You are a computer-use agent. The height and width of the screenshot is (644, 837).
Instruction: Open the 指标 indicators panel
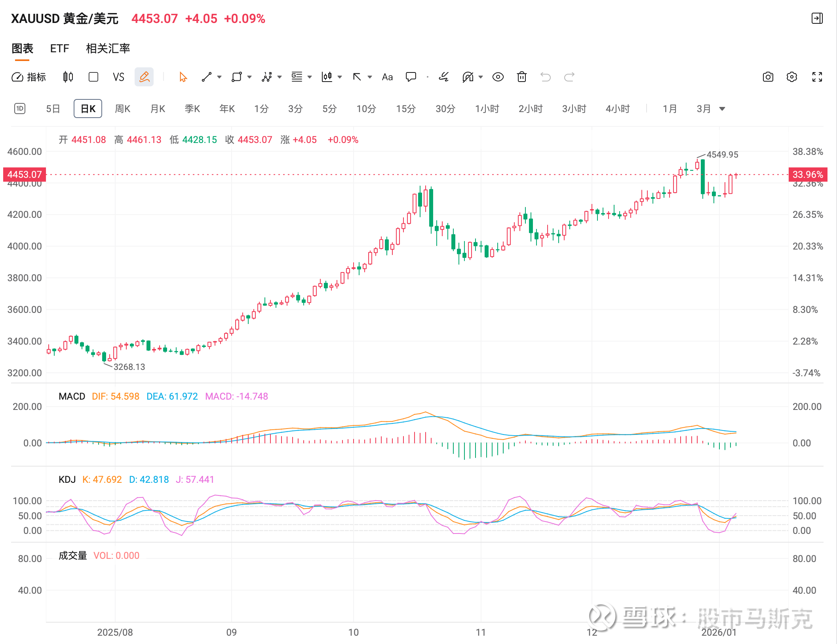pyautogui.click(x=29, y=77)
